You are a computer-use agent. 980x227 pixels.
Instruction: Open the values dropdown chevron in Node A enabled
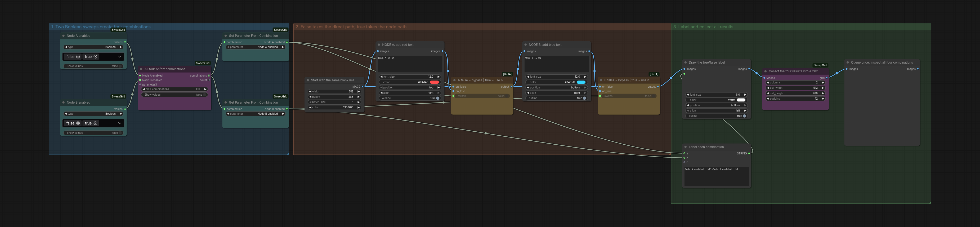pyautogui.click(x=119, y=57)
